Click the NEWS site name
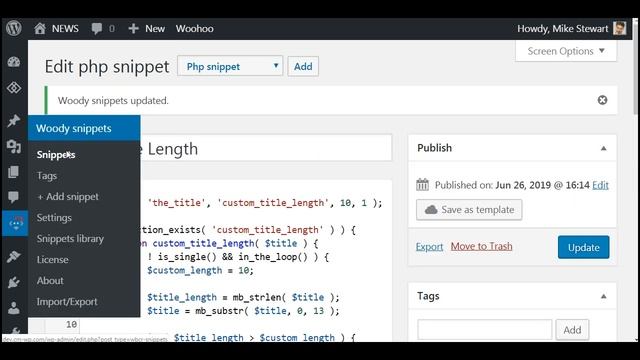Viewport: 640px width, 360px height. [x=65, y=29]
